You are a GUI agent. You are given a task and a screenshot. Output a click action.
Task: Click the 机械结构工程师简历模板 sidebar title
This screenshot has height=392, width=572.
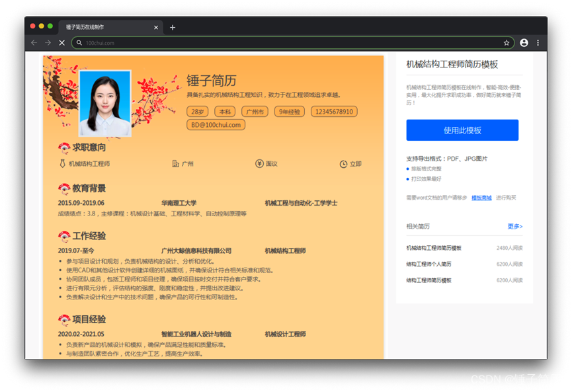pos(452,65)
